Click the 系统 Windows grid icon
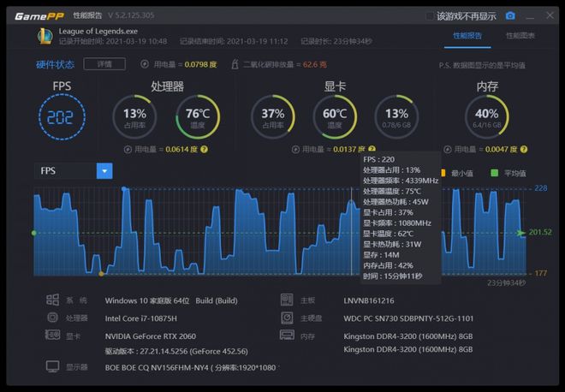 (x=52, y=300)
